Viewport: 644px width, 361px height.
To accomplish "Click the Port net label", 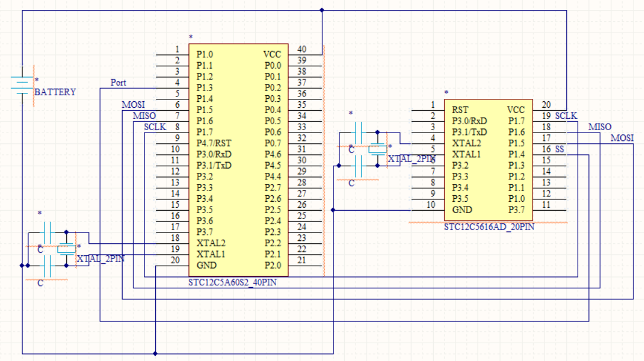I will (118, 82).
